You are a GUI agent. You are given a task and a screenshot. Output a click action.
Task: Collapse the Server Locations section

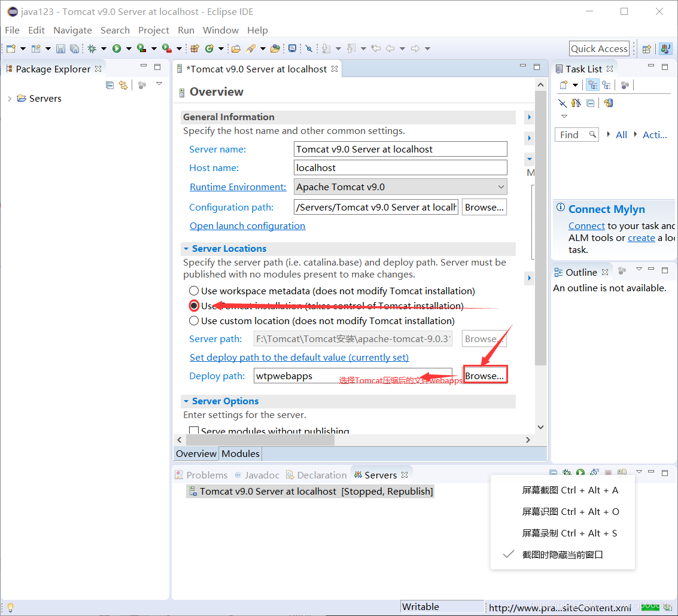pos(186,249)
